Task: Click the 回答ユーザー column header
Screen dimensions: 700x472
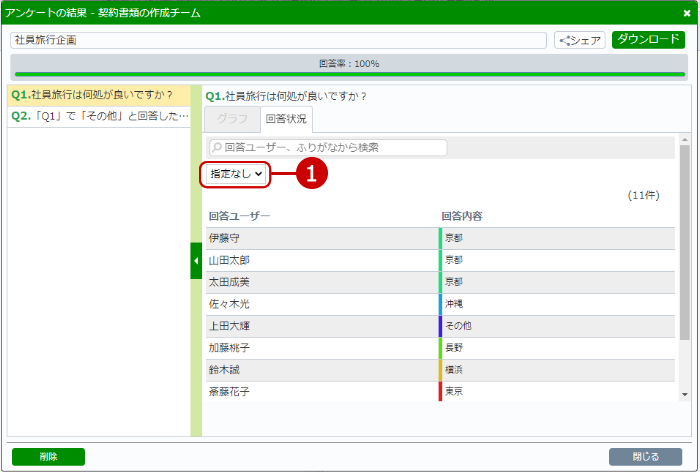Action: tap(239, 216)
